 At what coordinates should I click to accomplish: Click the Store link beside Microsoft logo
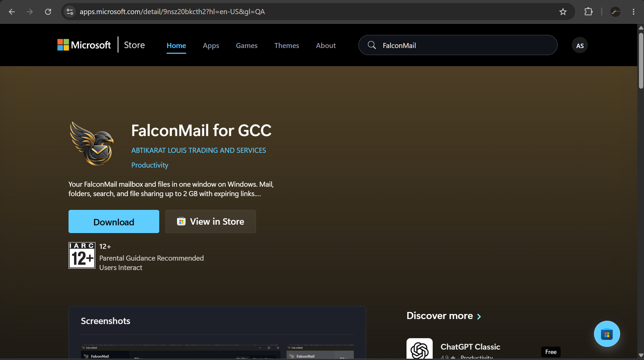134,45
